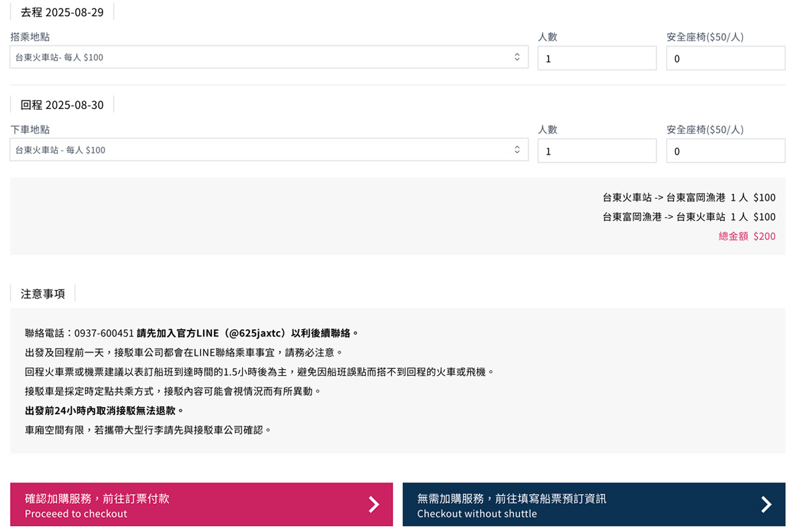Click the 搭乘地點 field label
This screenshot has height=532, width=798.
pyautogui.click(x=30, y=37)
